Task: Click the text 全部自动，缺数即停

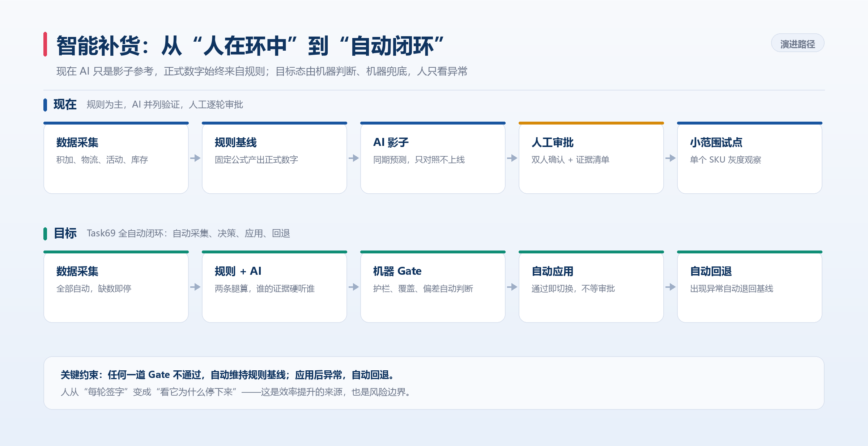Action: pos(94,289)
